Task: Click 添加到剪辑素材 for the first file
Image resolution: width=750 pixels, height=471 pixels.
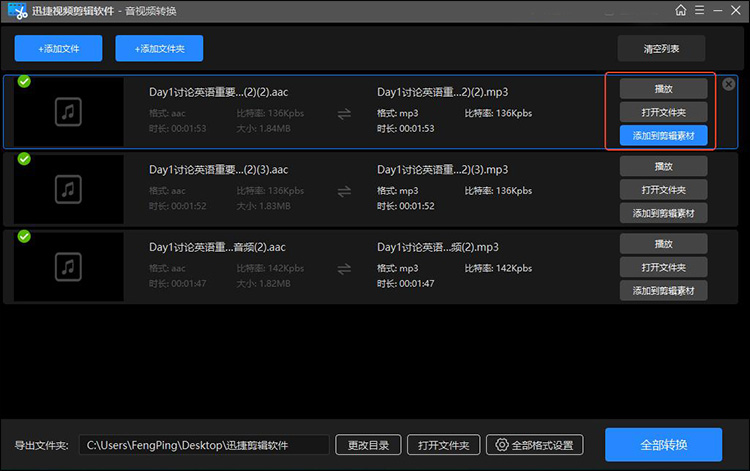Action: point(663,135)
